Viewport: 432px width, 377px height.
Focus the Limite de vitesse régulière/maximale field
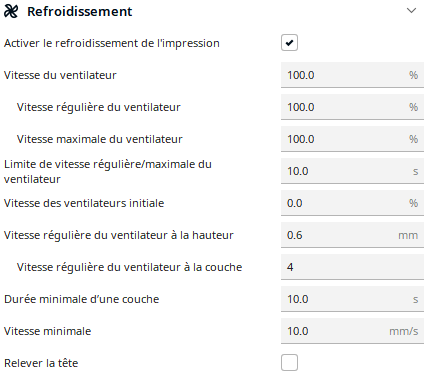click(x=352, y=171)
